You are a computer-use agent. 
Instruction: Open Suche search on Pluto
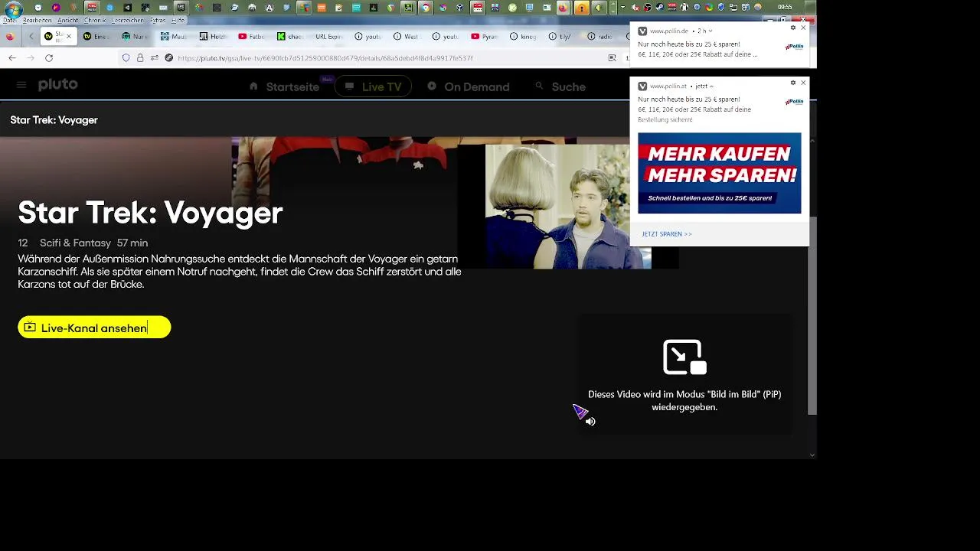coord(560,86)
